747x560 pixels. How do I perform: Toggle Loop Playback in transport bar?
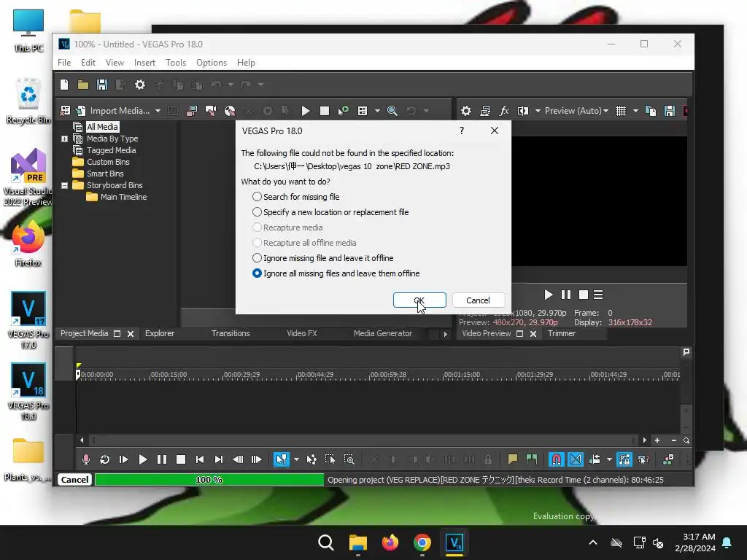105,459
